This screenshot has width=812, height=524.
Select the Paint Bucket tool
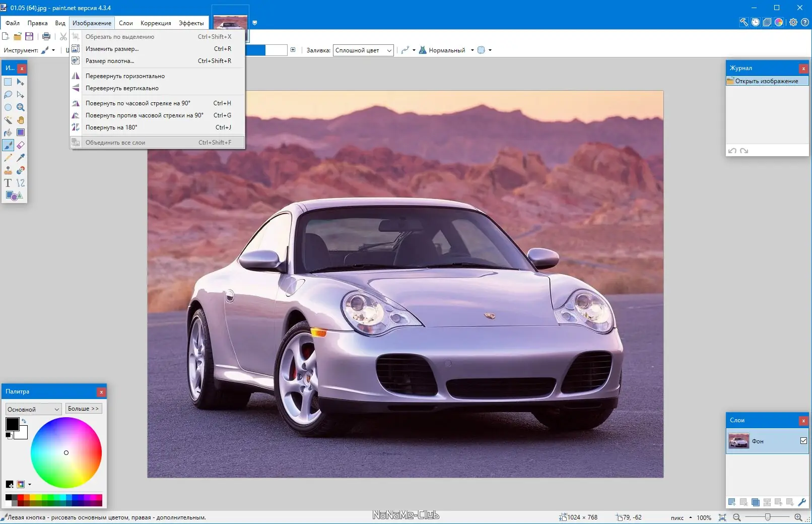(x=8, y=133)
